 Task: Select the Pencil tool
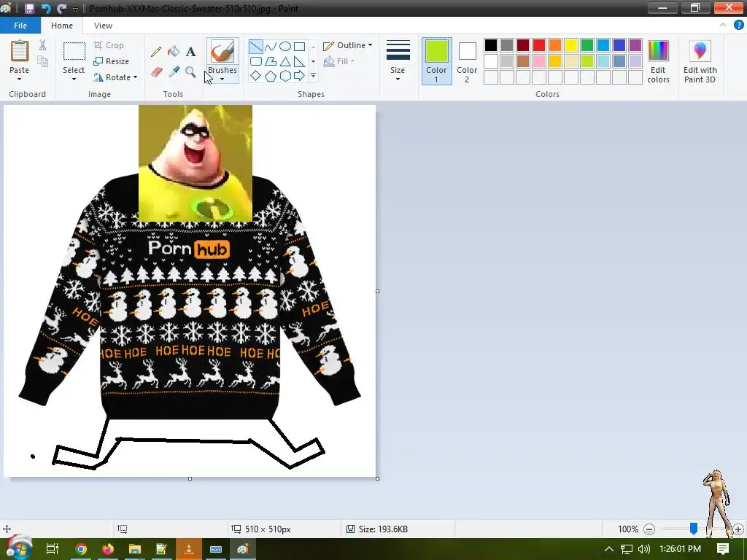(156, 52)
